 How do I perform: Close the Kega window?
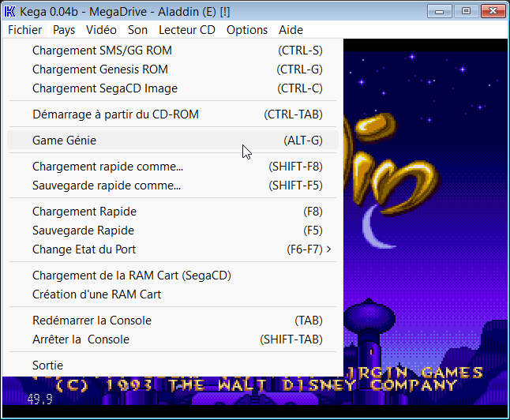pos(493,11)
